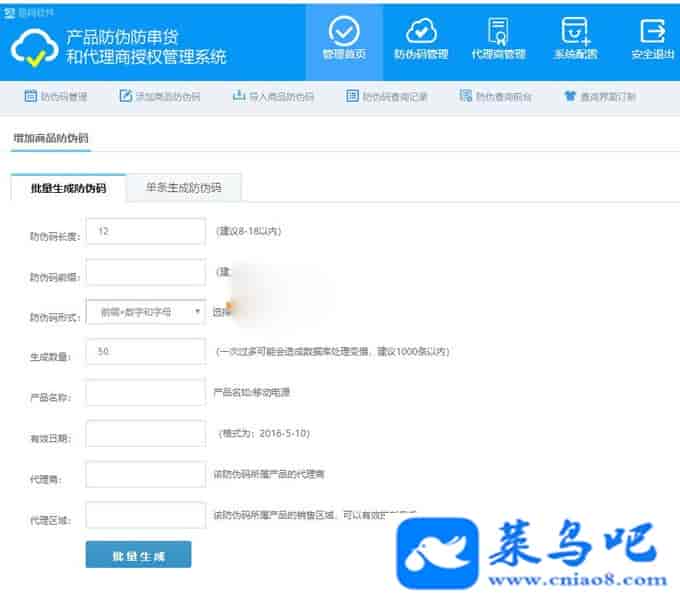This screenshot has height=601, width=680.
Task: Select the 增加商品防伪码 section tab
Action: pos(51,138)
